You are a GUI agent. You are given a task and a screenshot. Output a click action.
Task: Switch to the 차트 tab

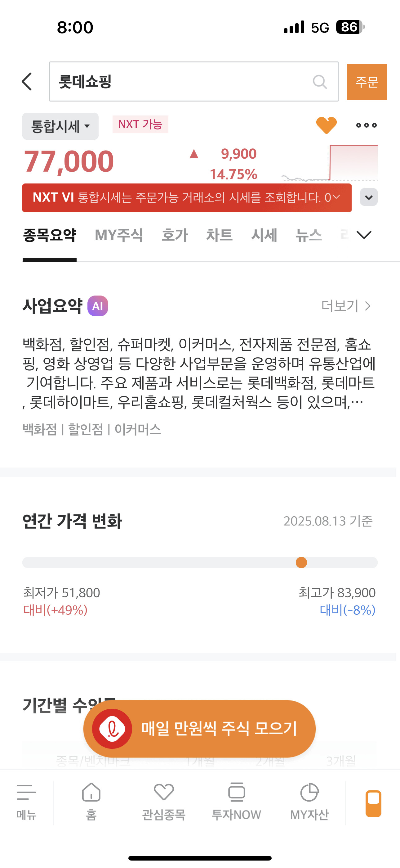(219, 235)
